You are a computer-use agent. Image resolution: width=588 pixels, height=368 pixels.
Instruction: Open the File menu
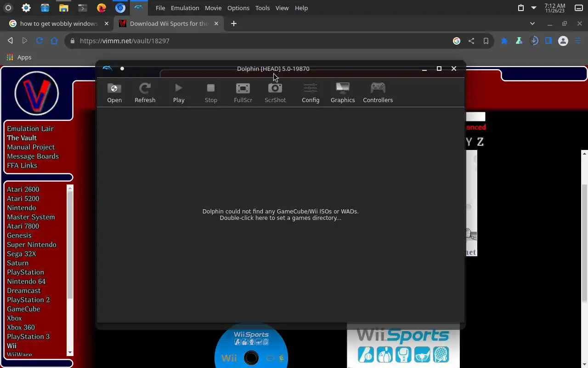(x=160, y=8)
